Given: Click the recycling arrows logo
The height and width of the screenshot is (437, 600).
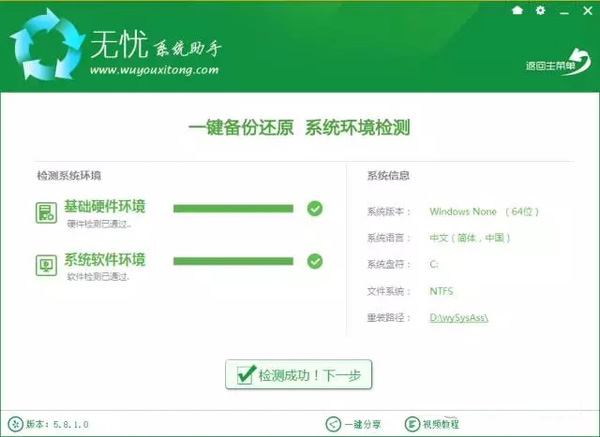Looking at the screenshot, I should (x=47, y=45).
